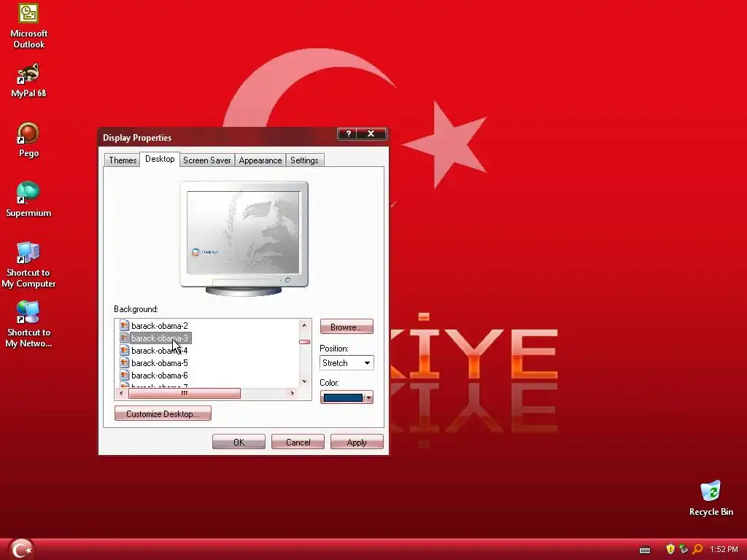Click the barack-obama-5 file icon
The width and height of the screenshot is (747, 560).
coord(124,363)
